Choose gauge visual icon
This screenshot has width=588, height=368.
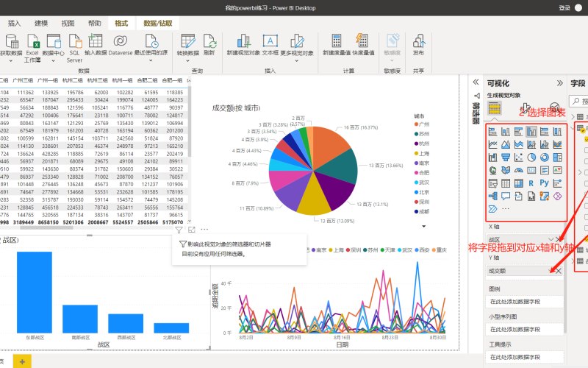[x=519, y=170]
